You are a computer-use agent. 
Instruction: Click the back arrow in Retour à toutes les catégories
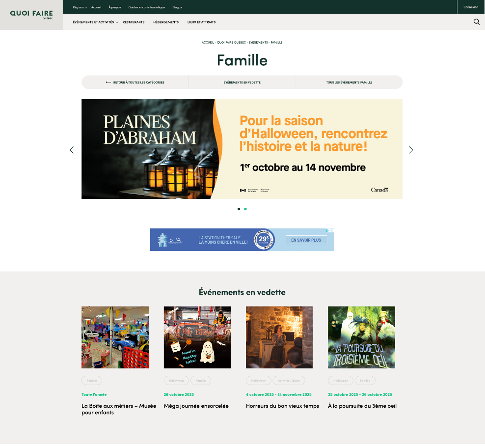(x=108, y=83)
